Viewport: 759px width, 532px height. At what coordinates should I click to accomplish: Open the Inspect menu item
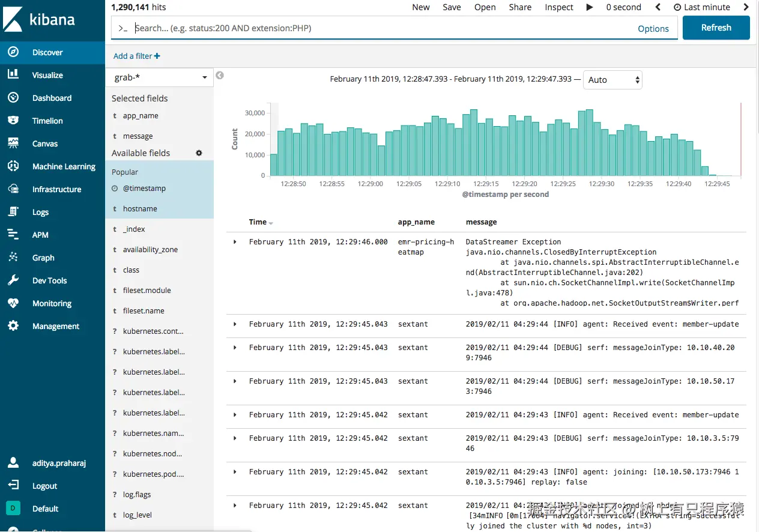(558, 7)
